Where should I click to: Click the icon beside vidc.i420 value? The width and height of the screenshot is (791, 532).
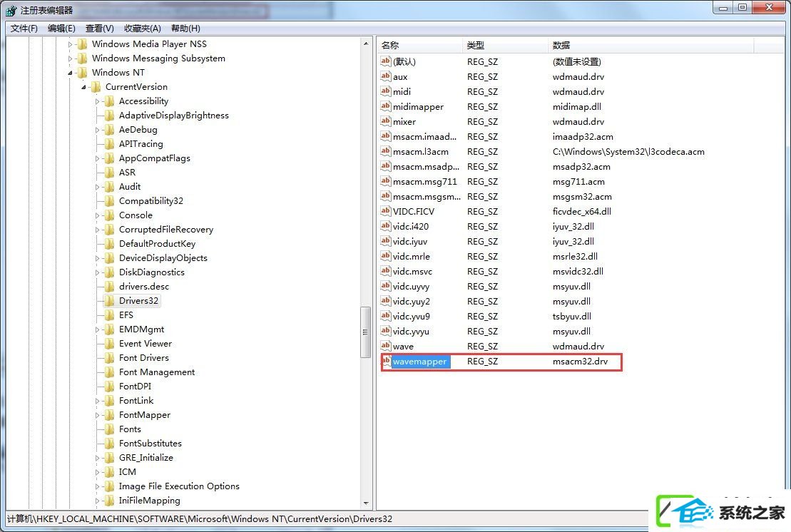pos(385,226)
